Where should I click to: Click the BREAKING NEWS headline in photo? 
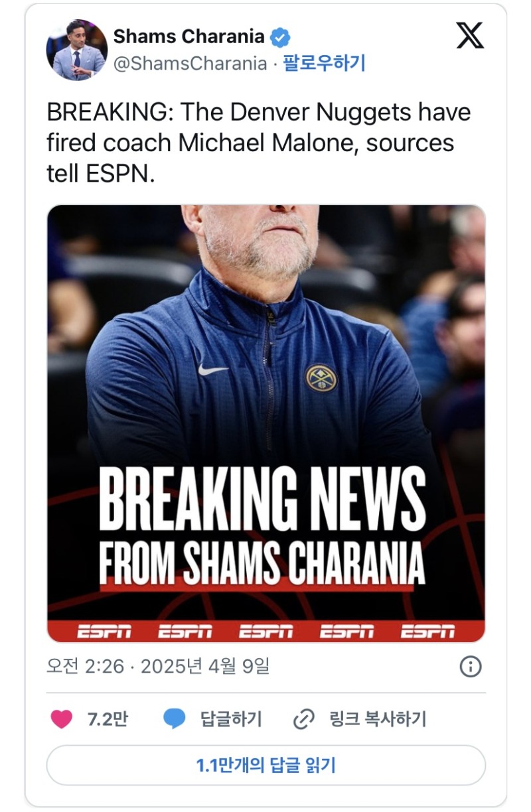point(262,501)
